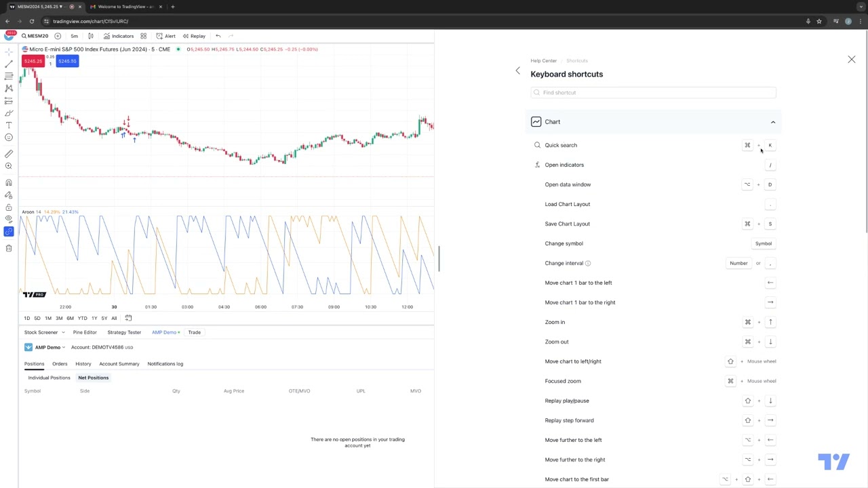Undo the last chart action
The width and height of the screenshot is (868, 488).
click(218, 36)
